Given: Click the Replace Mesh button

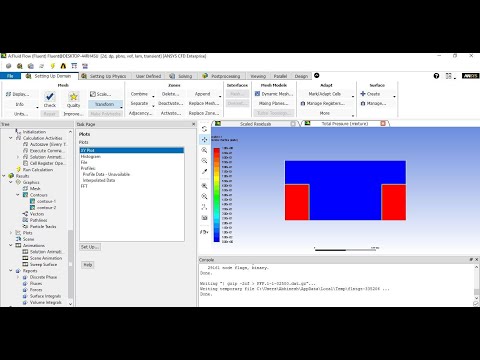Looking at the screenshot, I should coord(204,103).
